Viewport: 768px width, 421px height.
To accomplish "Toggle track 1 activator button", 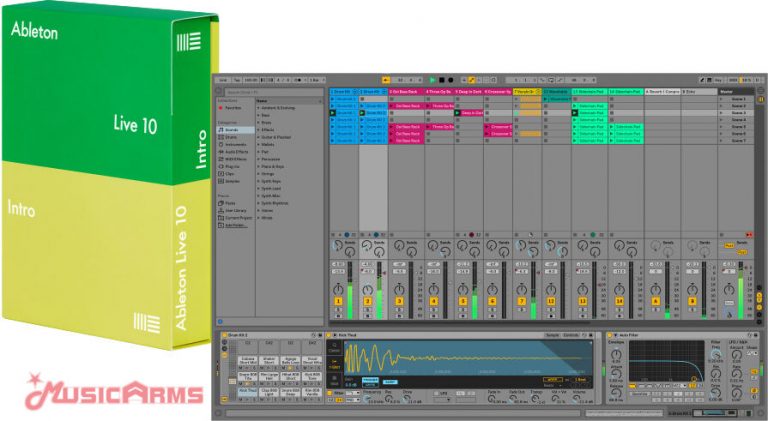I will click(338, 301).
